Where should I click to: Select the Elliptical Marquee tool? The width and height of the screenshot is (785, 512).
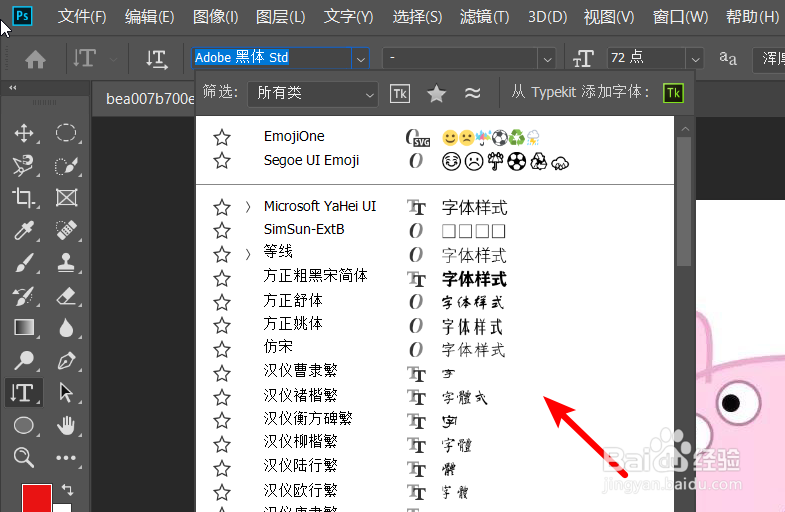pos(66,133)
